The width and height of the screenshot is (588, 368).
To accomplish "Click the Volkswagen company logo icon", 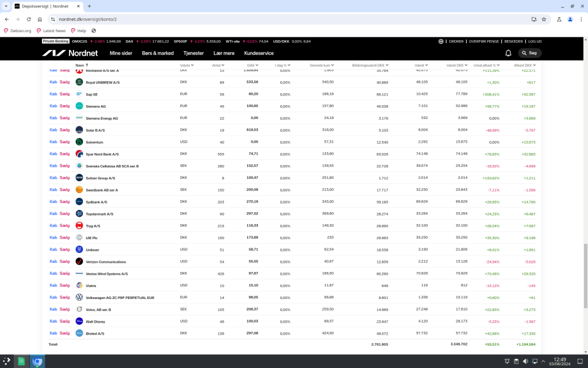I will (x=79, y=297).
